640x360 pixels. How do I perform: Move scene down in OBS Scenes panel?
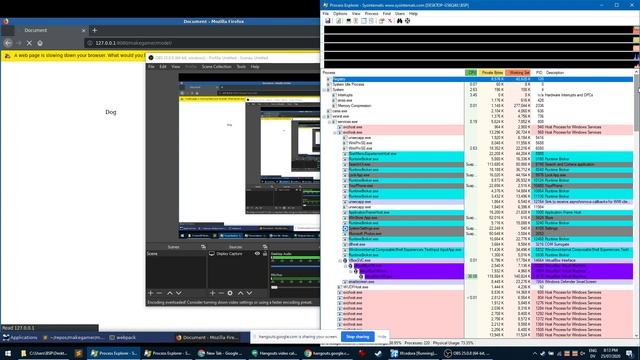point(178,293)
